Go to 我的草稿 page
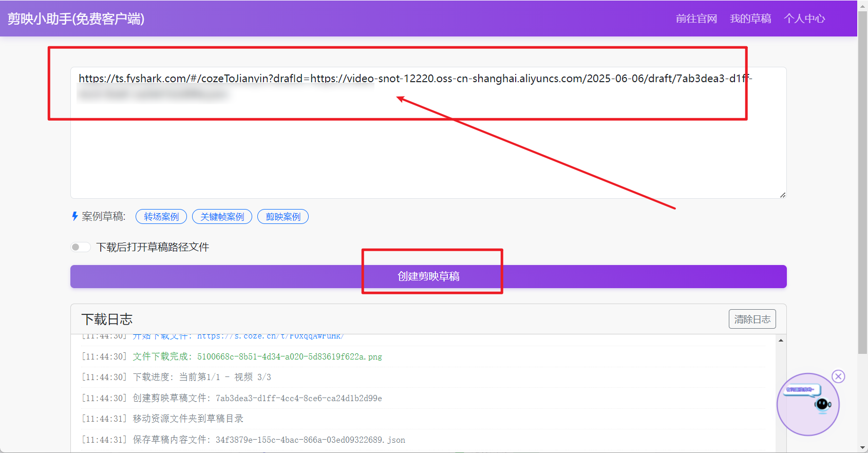868x453 pixels. click(x=750, y=18)
